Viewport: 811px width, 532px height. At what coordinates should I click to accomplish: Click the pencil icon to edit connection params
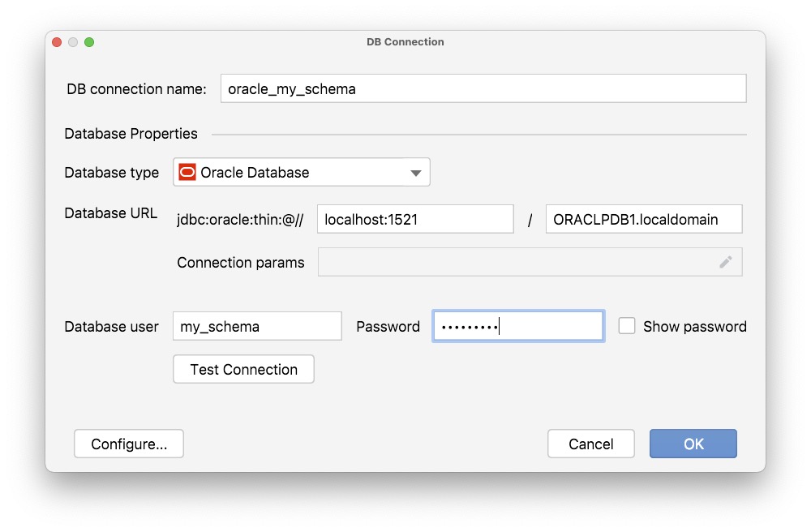(726, 262)
